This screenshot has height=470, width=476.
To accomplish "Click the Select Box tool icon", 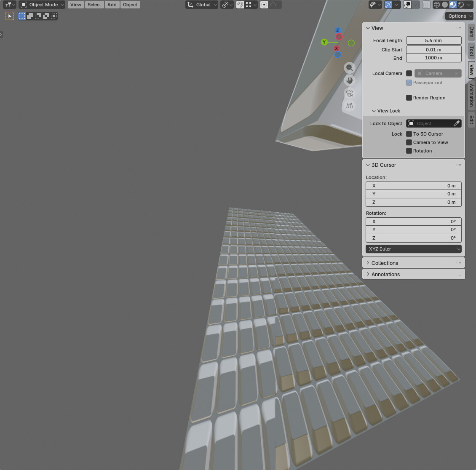I will coord(10,16).
